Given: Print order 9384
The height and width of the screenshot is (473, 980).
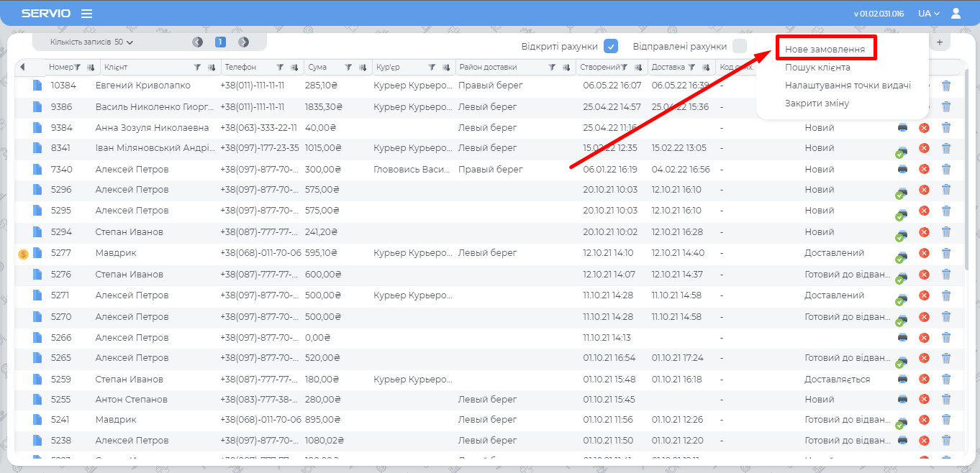Looking at the screenshot, I should 902,128.
